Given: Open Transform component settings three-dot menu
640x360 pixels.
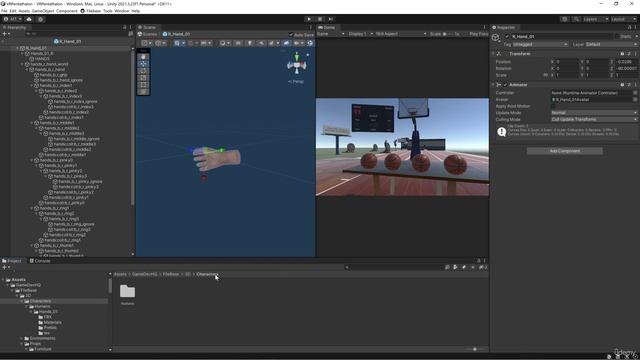Looking at the screenshot, I should click(635, 53).
